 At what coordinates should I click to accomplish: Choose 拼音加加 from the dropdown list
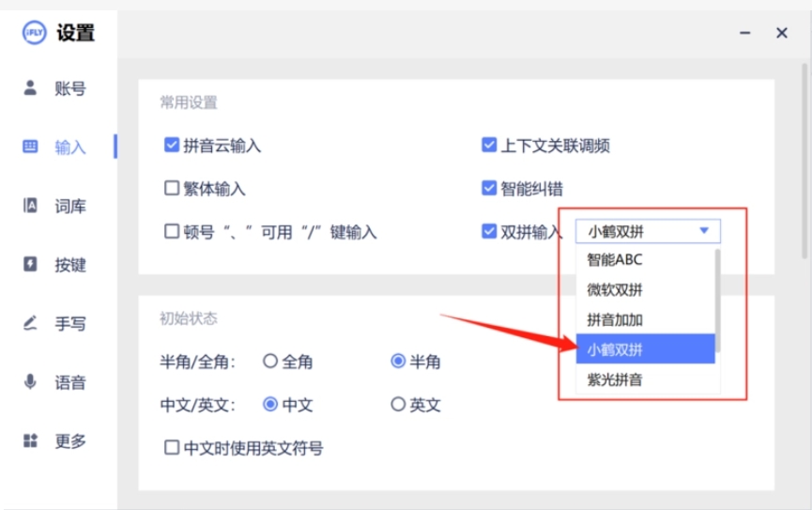click(x=645, y=319)
